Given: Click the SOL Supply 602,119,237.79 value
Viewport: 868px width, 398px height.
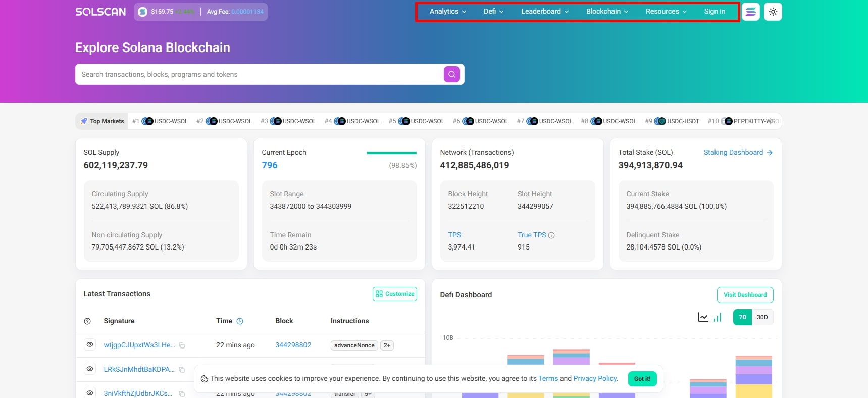Looking at the screenshot, I should (116, 165).
